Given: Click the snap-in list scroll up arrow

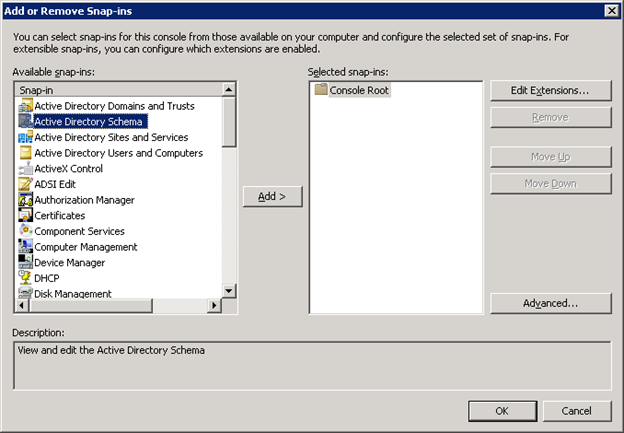Looking at the screenshot, I should coord(229,90).
